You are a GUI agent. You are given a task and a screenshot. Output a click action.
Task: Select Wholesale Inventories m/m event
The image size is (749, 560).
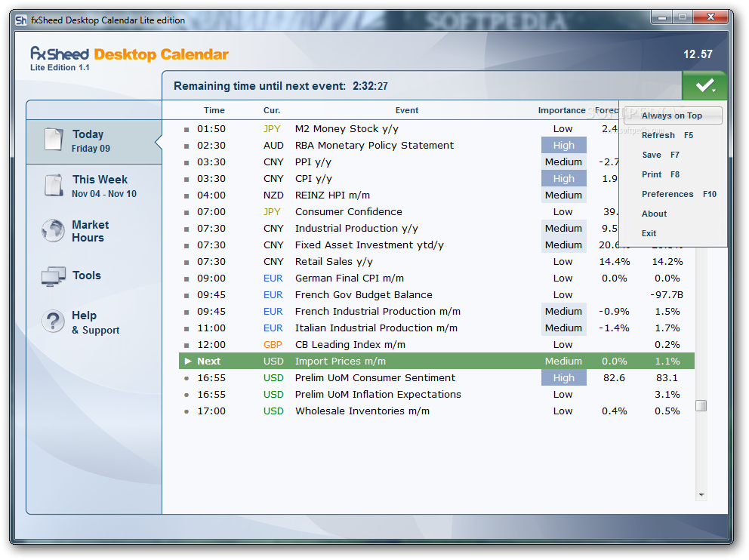click(x=362, y=411)
